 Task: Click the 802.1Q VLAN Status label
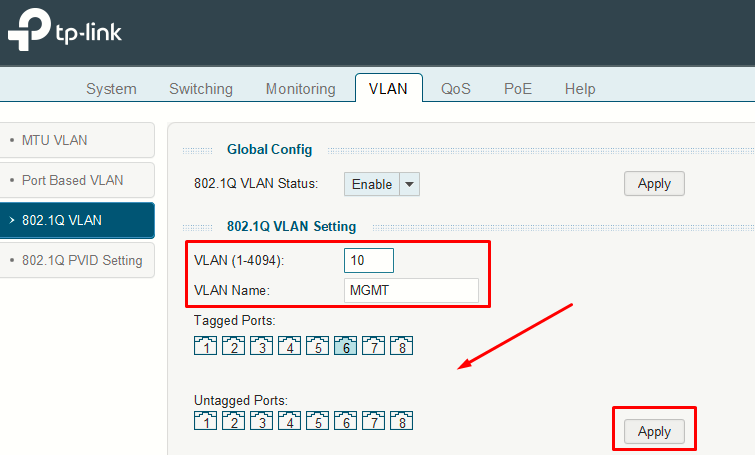click(256, 183)
